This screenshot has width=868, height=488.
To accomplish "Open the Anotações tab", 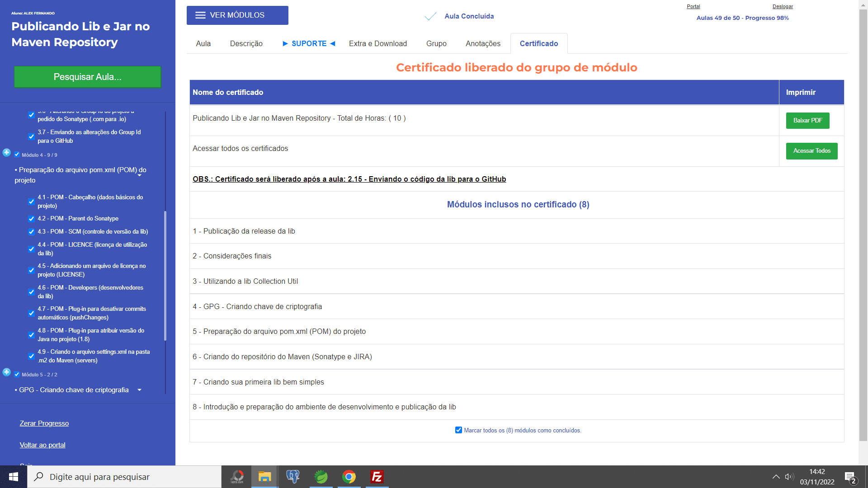I will (483, 43).
